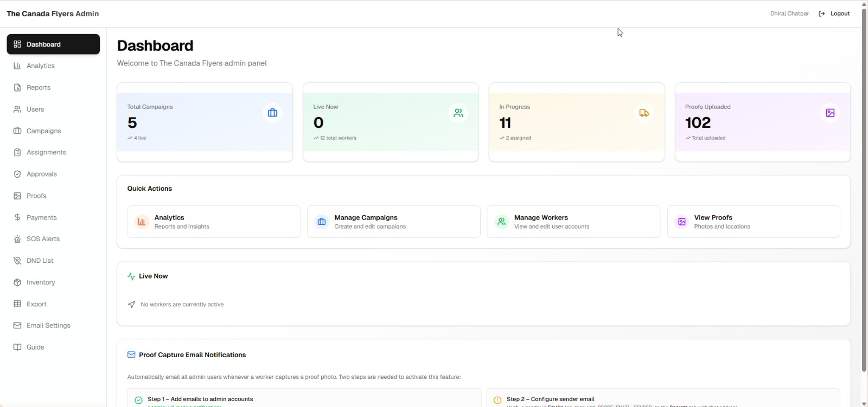Click the Logout arrow icon
Screen dimensions: 868x407
click(822, 14)
